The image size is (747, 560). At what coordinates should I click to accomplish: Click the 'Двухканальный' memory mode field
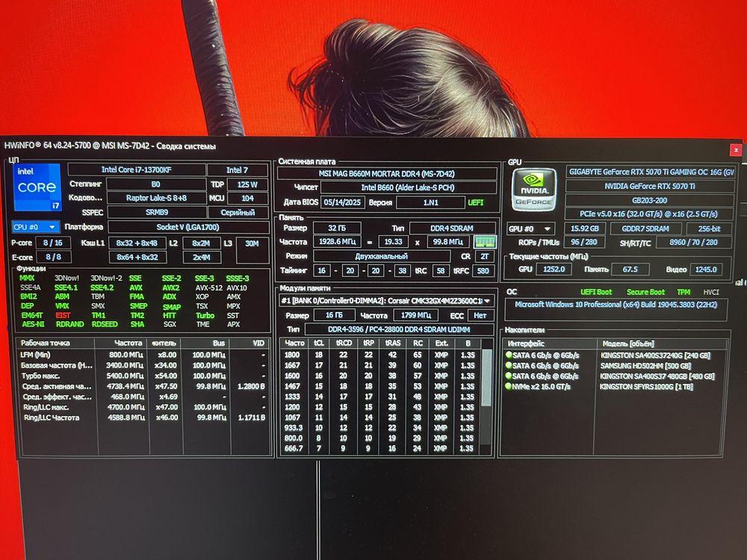point(382,256)
